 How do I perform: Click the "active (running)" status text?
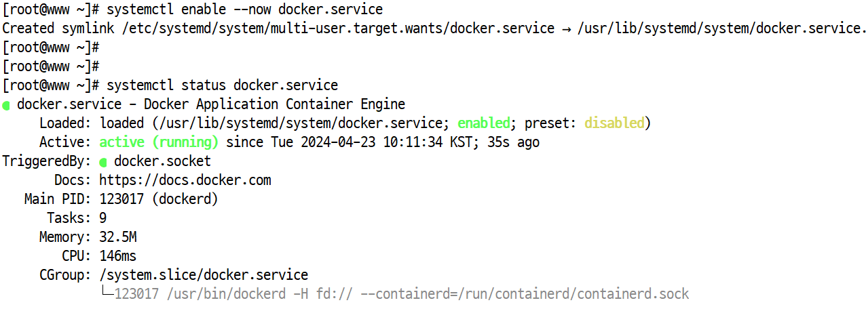coord(159,142)
